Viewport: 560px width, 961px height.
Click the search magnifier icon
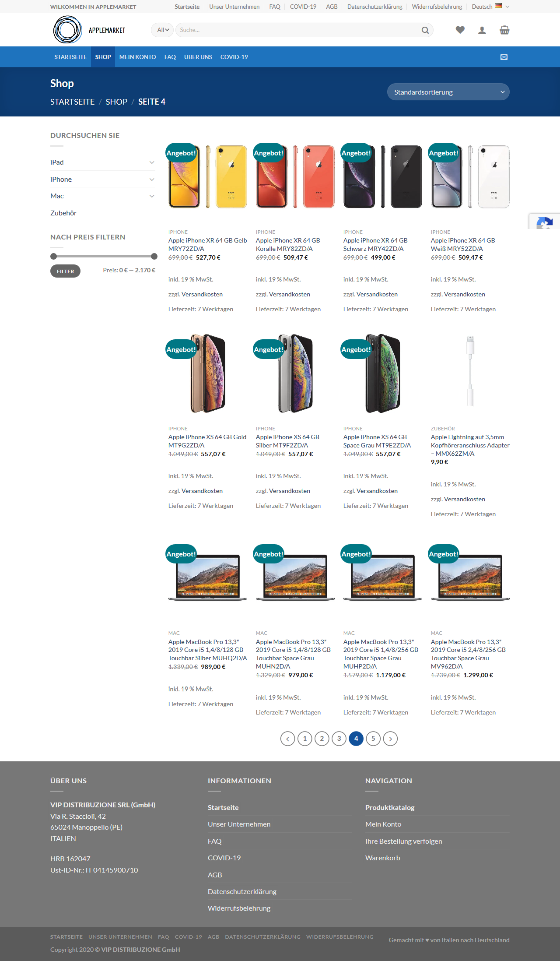425,30
